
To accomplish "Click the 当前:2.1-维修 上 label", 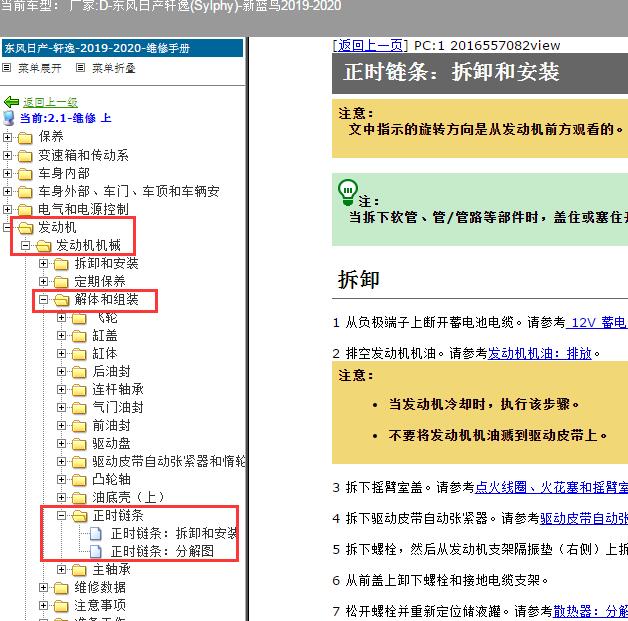I will (x=65, y=118).
